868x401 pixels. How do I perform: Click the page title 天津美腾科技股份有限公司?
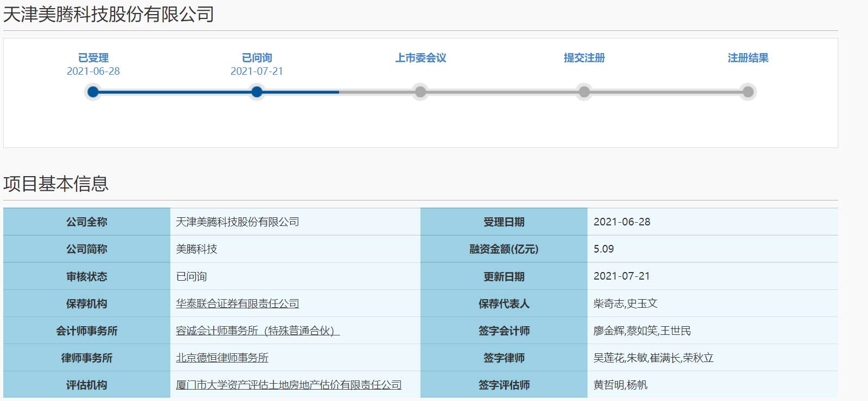(x=108, y=14)
